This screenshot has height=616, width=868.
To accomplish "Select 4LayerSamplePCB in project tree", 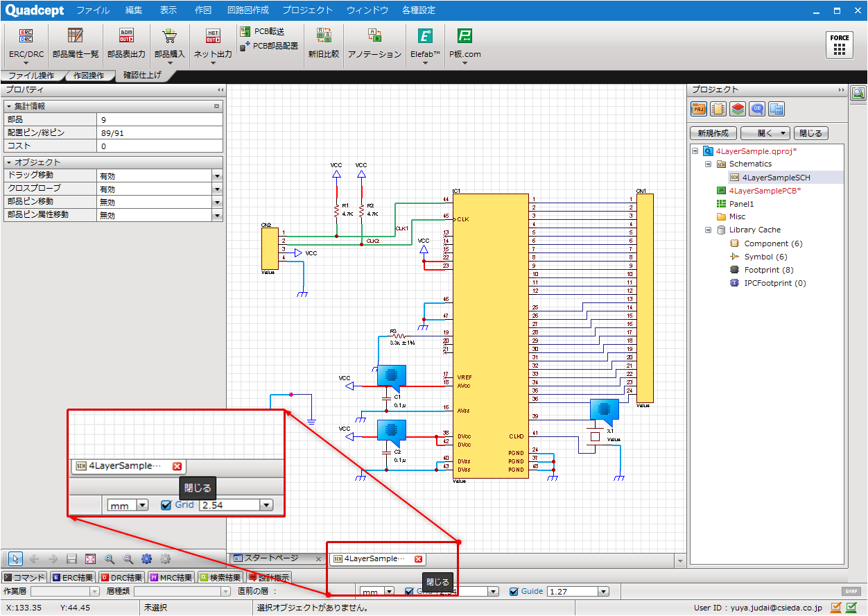I will [x=764, y=191].
